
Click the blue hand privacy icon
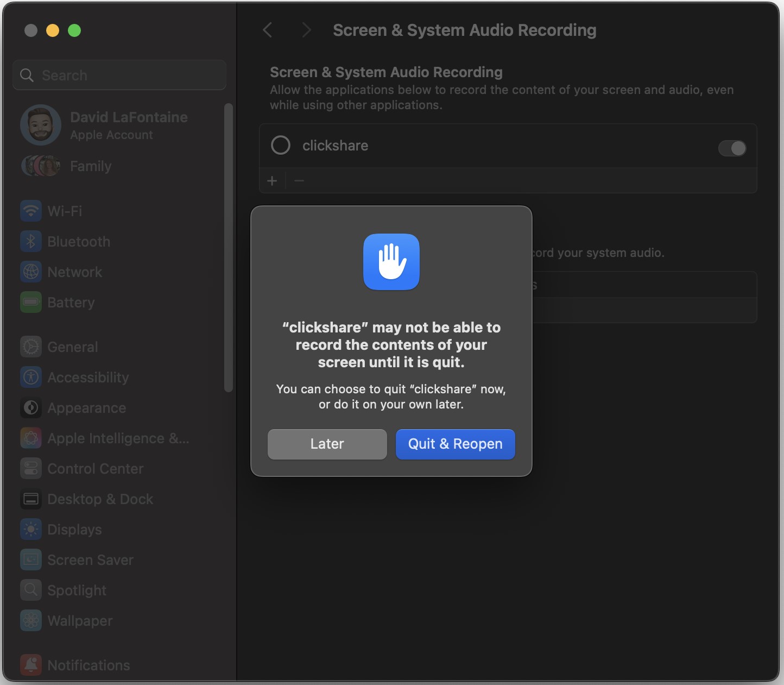pyautogui.click(x=391, y=262)
